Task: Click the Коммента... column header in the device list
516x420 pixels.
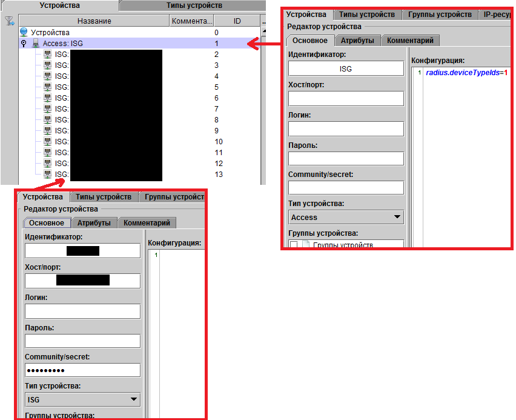Action: click(192, 21)
